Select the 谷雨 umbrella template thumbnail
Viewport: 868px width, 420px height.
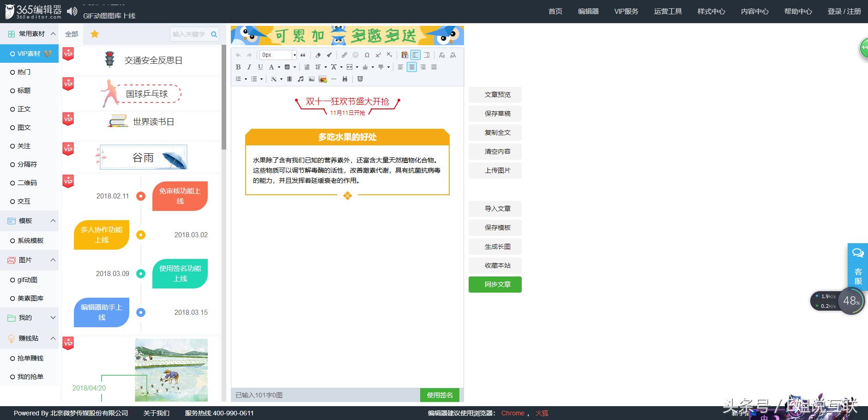[143, 157]
